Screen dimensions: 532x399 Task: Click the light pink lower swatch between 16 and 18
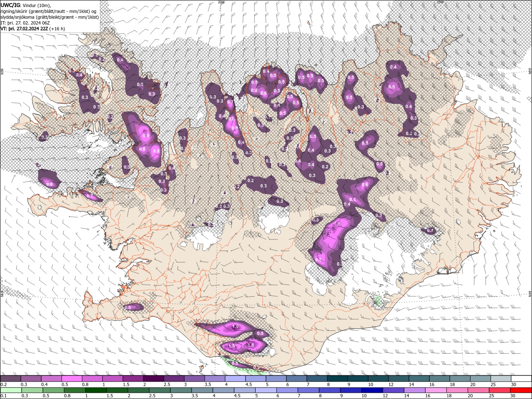pos(435,390)
